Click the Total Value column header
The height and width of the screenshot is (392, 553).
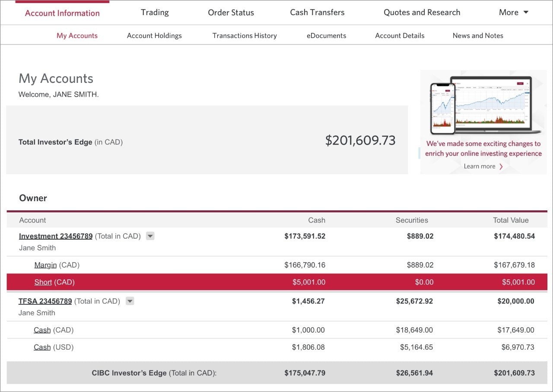tap(511, 220)
